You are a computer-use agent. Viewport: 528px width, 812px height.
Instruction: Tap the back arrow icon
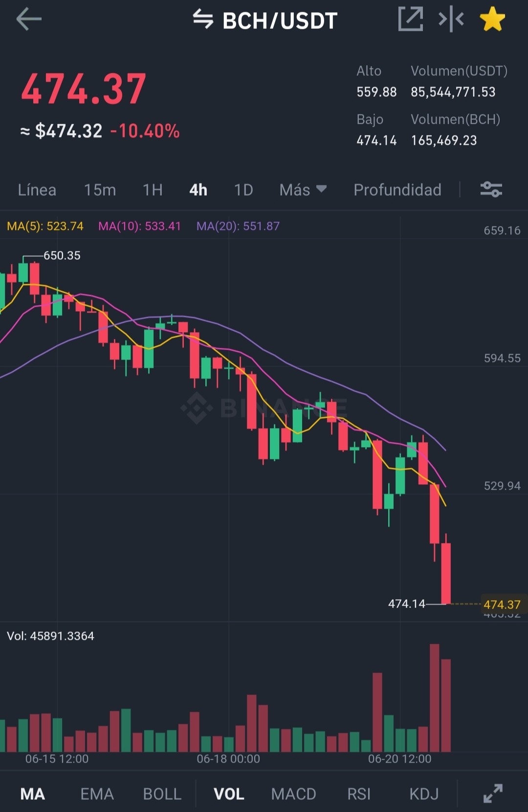[29, 20]
